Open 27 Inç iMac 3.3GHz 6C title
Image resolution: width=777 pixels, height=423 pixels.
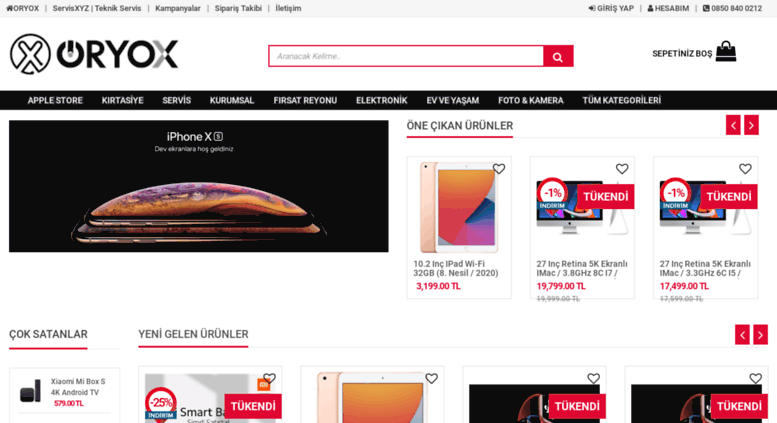pos(705,268)
